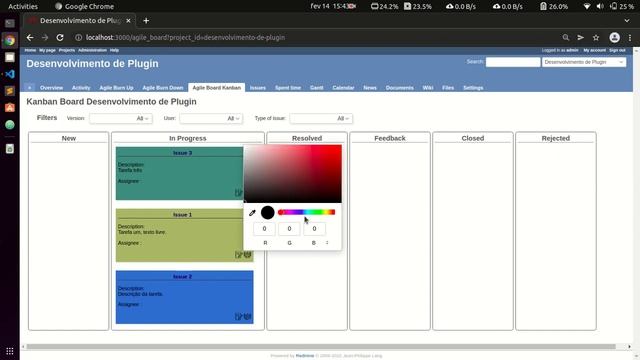Click the Redmine search input box

(x=513, y=62)
